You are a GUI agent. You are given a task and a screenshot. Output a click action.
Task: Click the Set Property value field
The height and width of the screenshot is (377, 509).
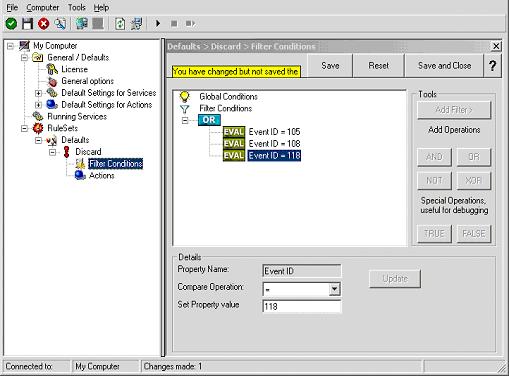[x=302, y=306]
